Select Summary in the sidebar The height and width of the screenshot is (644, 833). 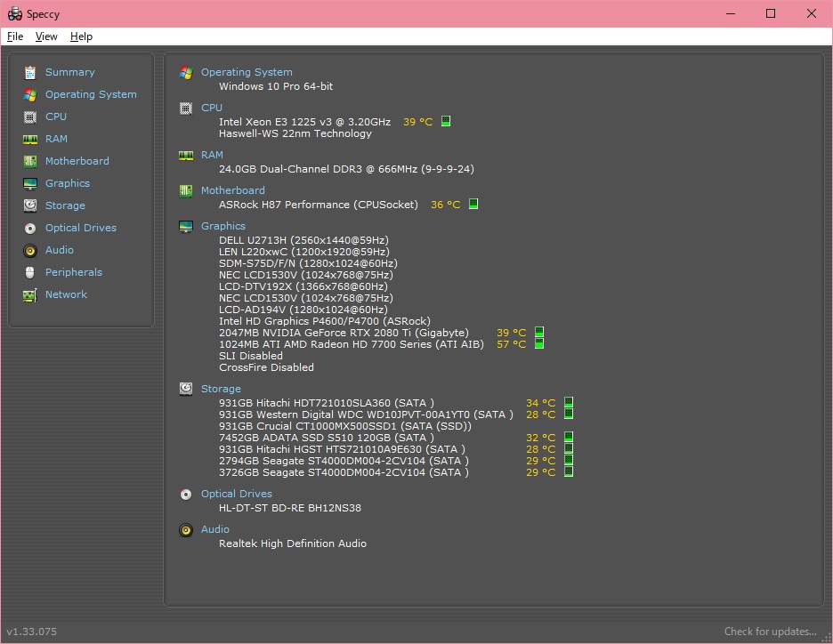click(x=70, y=72)
